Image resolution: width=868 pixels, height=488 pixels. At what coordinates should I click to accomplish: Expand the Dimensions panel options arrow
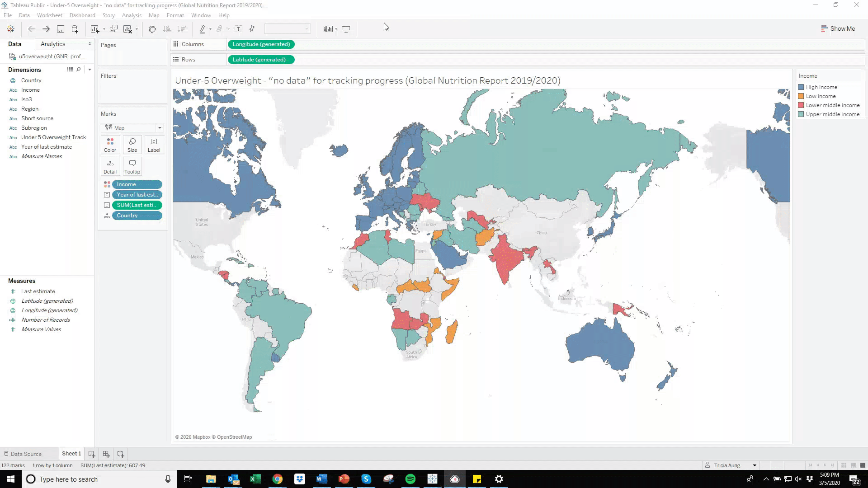(90, 70)
